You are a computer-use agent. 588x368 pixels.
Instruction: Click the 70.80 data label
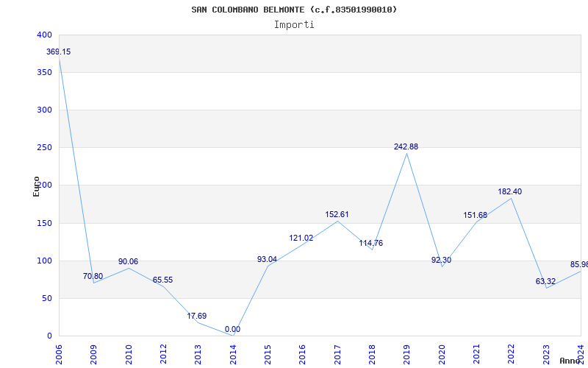point(93,277)
